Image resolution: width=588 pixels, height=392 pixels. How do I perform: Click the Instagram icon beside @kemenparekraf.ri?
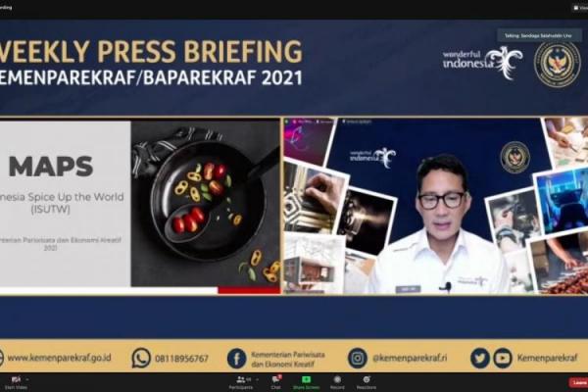coord(358,358)
